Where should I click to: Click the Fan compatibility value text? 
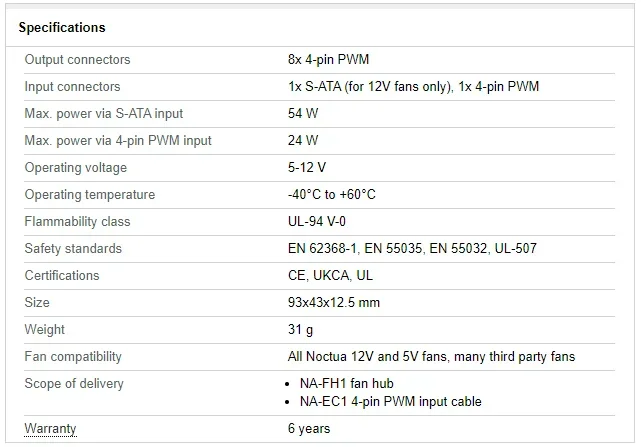pos(431,357)
